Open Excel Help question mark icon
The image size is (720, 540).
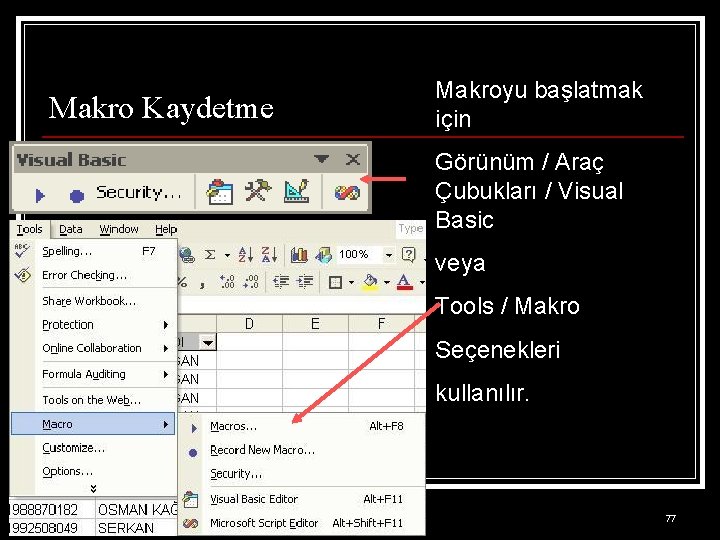tap(408, 254)
